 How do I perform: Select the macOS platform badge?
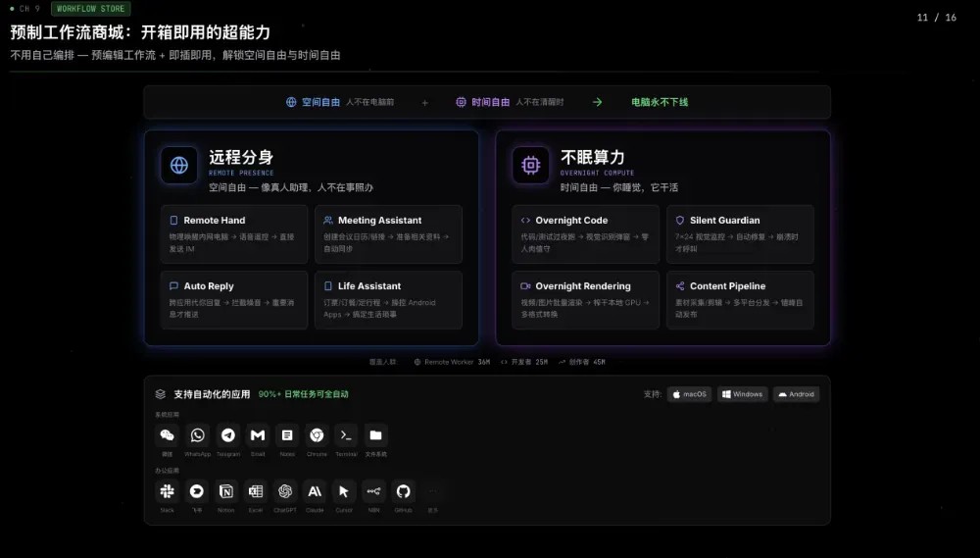(689, 394)
